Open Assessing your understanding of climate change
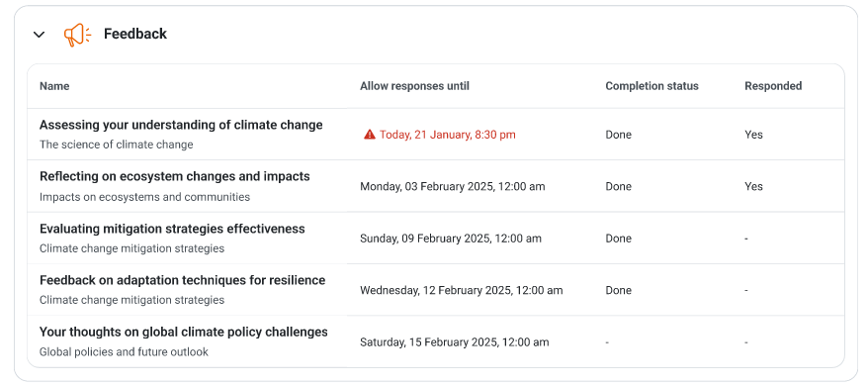Viewport: 868px width, 386px height. [x=181, y=125]
